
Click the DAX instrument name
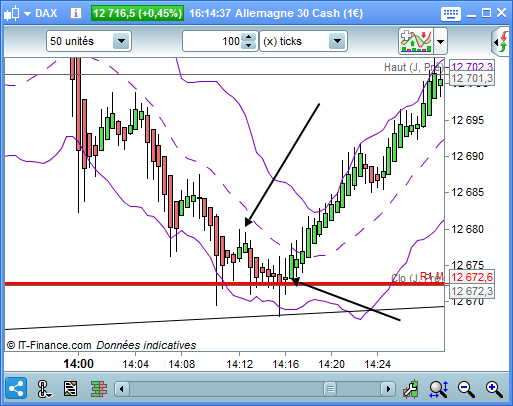click(x=46, y=14)
